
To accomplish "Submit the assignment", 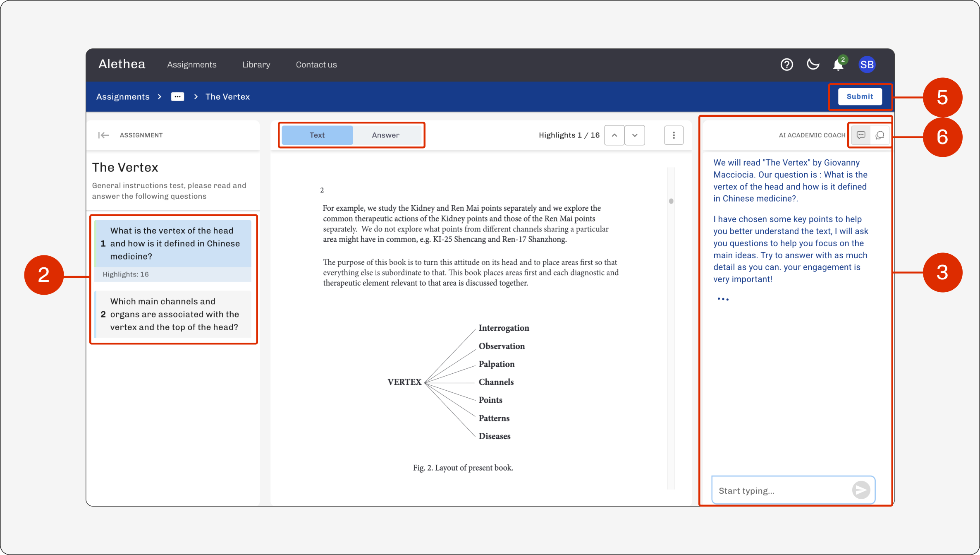I will [860, 96].
